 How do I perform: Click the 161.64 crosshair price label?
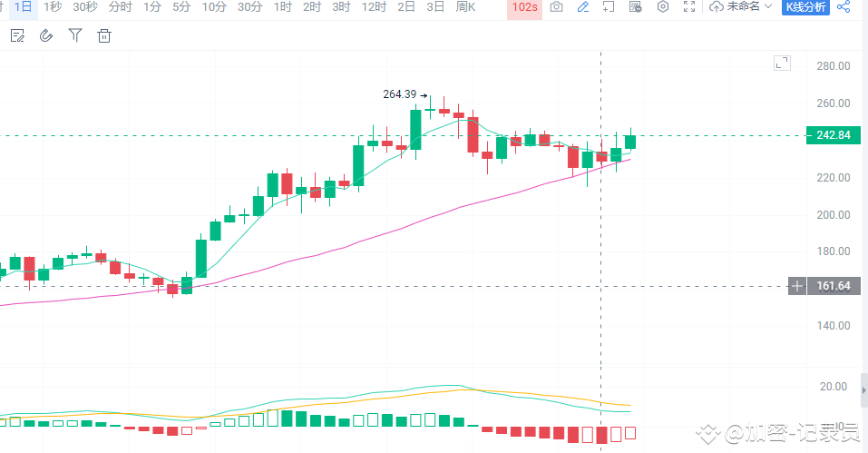pyautogui.click(x=834, y=286)
